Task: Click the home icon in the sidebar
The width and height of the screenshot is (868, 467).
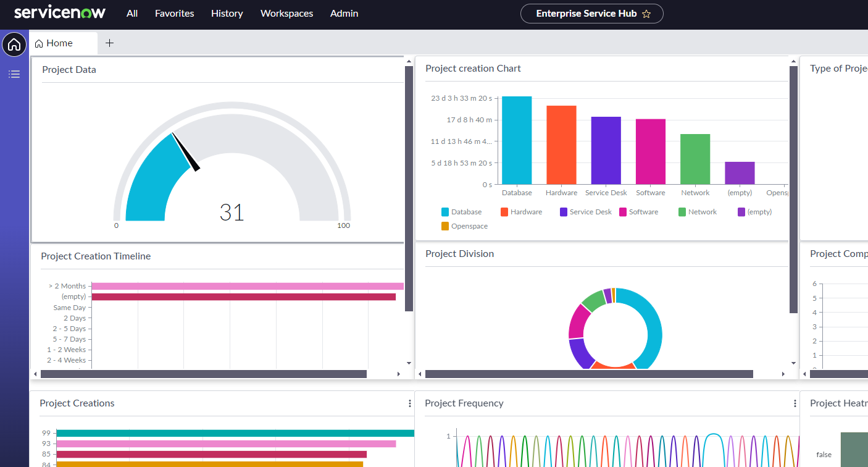Action: pos(14,45)
